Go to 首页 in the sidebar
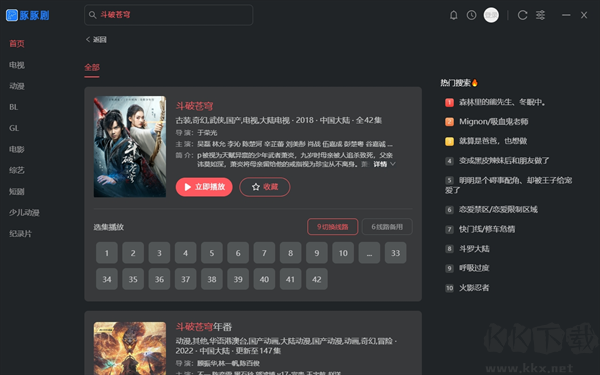Image resolution: width=600 pixels, height=375 pixels. pyautogui.click(x=17, y=44)
